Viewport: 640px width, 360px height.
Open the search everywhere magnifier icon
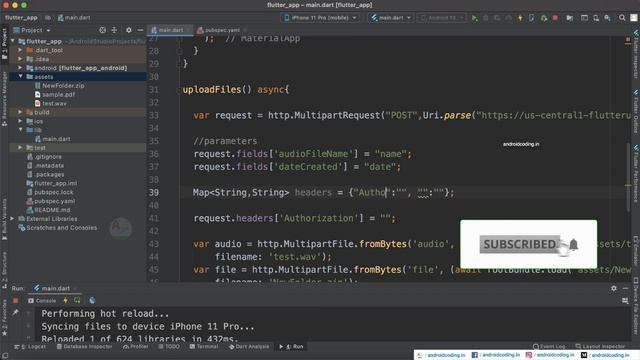point(622,18)
